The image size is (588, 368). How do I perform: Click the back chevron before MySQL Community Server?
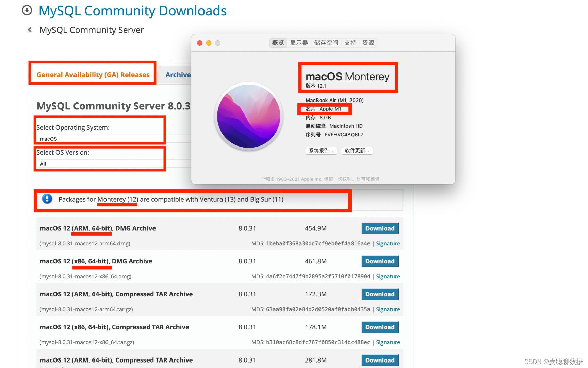tap(30, 30)
